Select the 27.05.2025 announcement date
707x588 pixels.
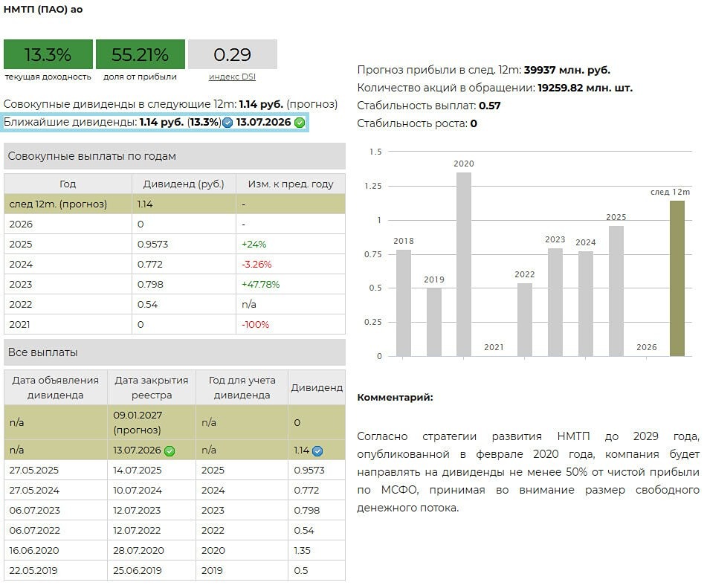coord(33,471)
